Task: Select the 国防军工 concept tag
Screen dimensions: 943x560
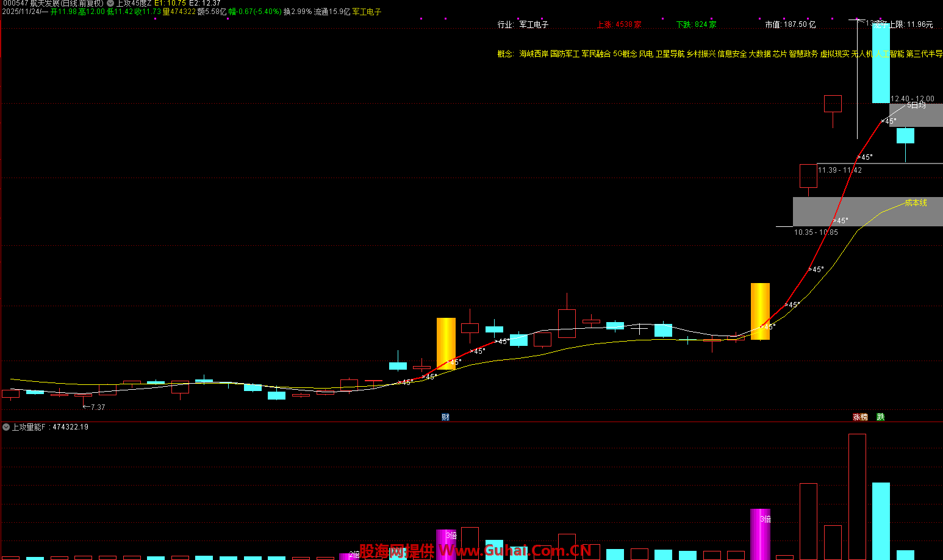Action: (565, 54)
